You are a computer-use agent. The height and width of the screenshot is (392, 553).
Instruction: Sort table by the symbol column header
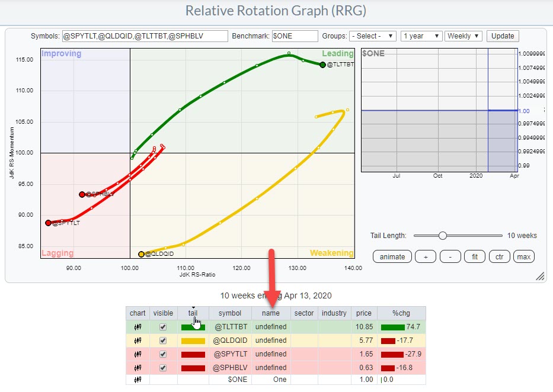coord(229,313)
